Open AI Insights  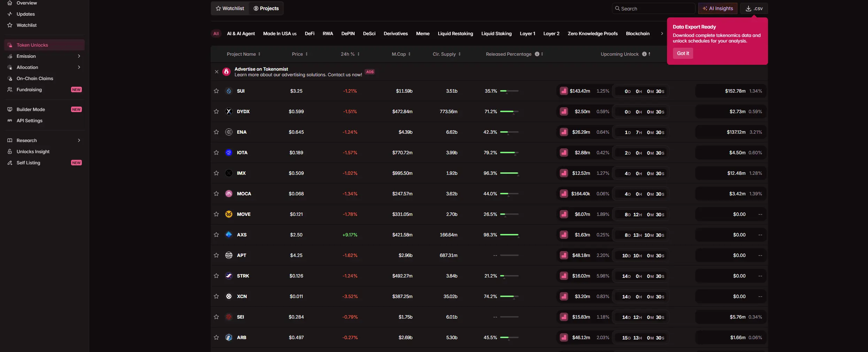(718, 8)
